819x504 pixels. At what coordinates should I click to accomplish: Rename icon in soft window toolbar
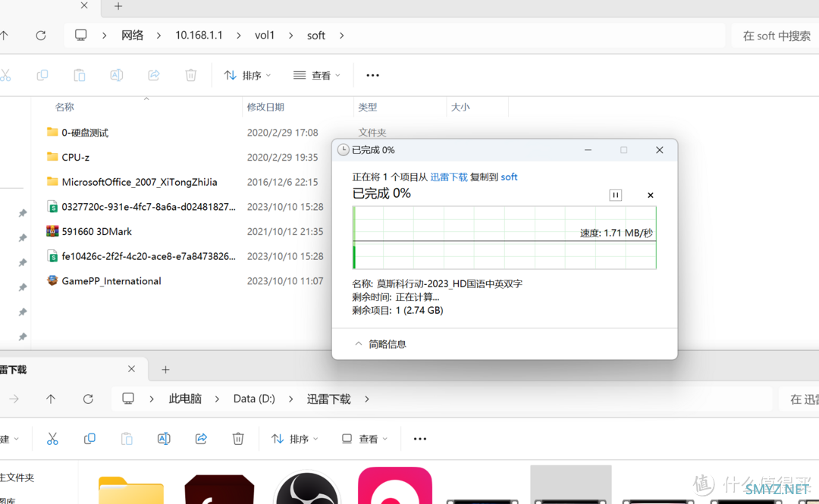(117, 75)
